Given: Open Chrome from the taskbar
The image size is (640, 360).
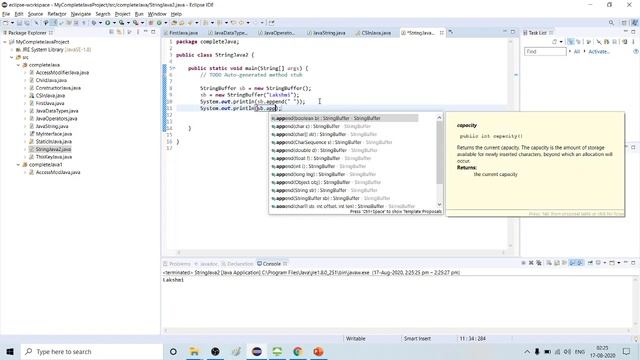Looking at the screenshot, I should point(298,351).
